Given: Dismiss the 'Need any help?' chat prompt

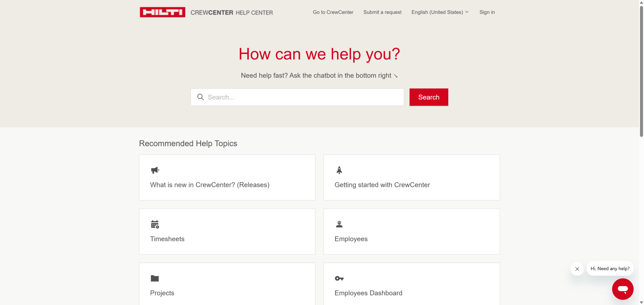Looking at the screenshot, I should 577,269.
